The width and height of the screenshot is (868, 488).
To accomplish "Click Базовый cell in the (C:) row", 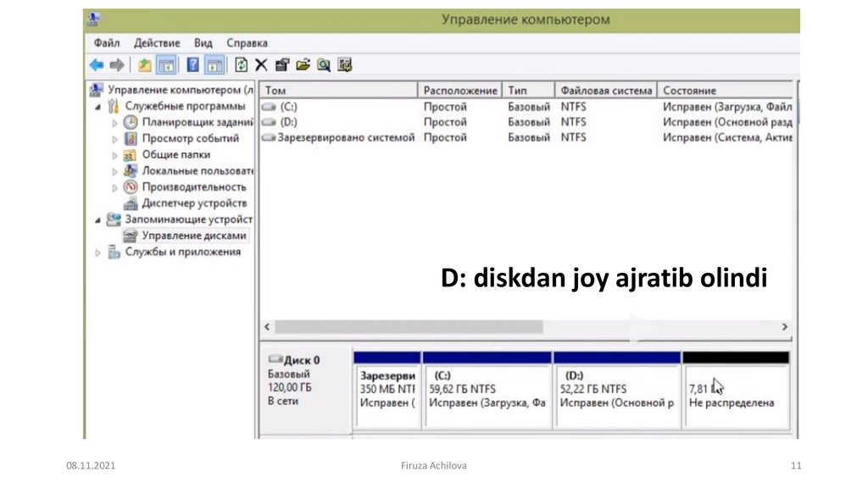I will [529, 107].
